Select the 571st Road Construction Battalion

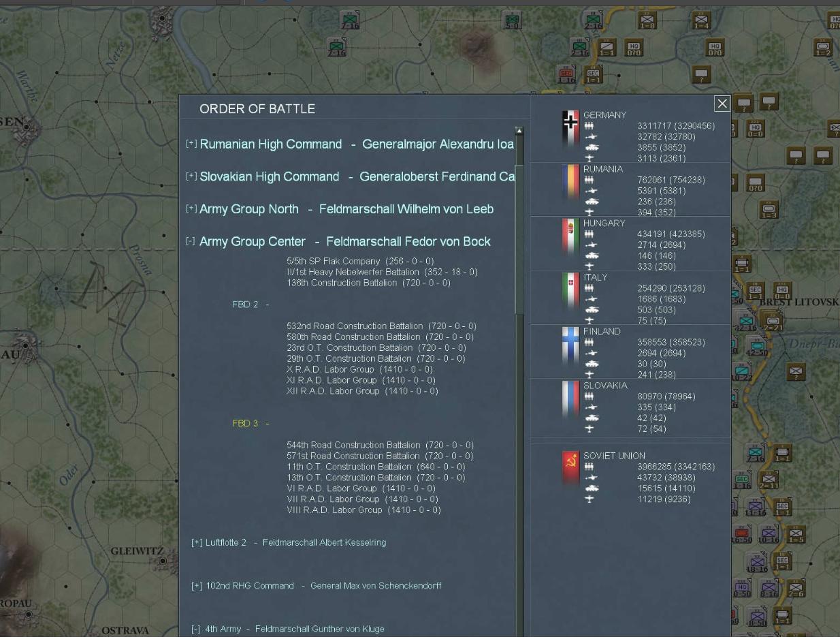pos(380,456)
